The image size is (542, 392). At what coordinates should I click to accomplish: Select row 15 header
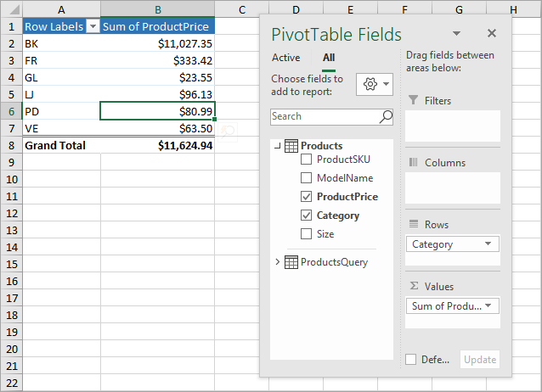[11, 264]
